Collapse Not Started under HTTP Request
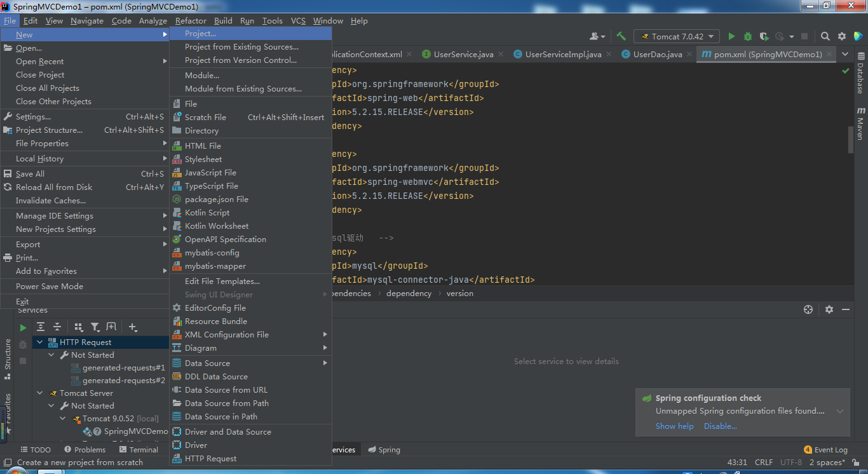Screen dimensions: 868x474 (x=51, y=355)
